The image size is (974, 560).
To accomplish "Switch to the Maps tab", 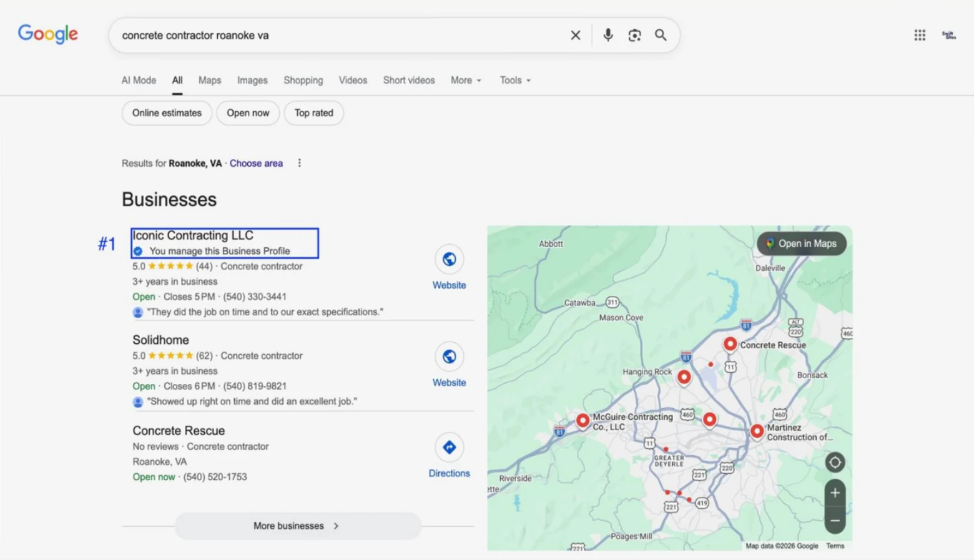I will click(x=210, y=81).
